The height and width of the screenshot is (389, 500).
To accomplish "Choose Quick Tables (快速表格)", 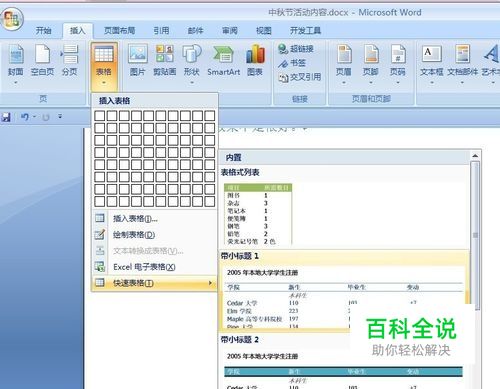I will [154, 283].
